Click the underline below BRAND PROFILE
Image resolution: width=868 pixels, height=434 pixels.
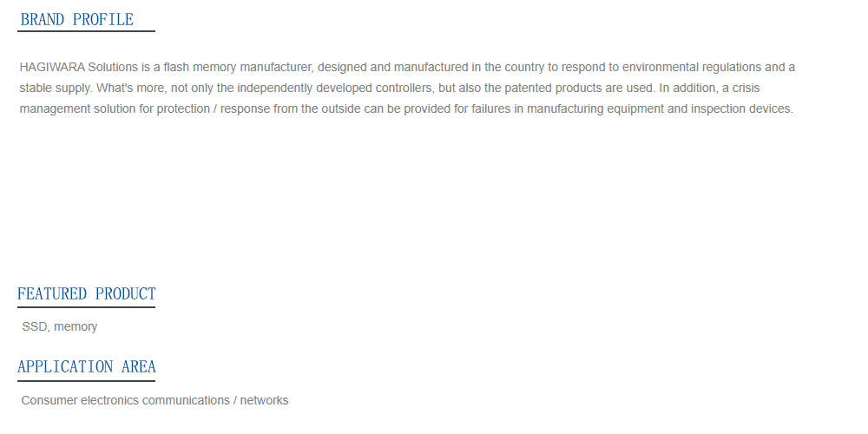[x=86, y=31]
